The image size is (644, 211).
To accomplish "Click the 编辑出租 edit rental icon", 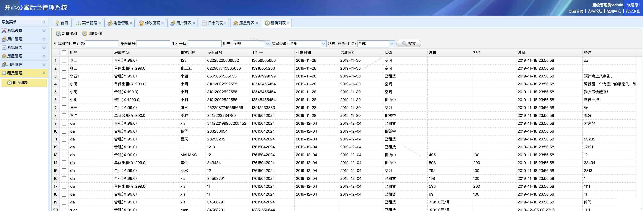I will coord(84,34).
